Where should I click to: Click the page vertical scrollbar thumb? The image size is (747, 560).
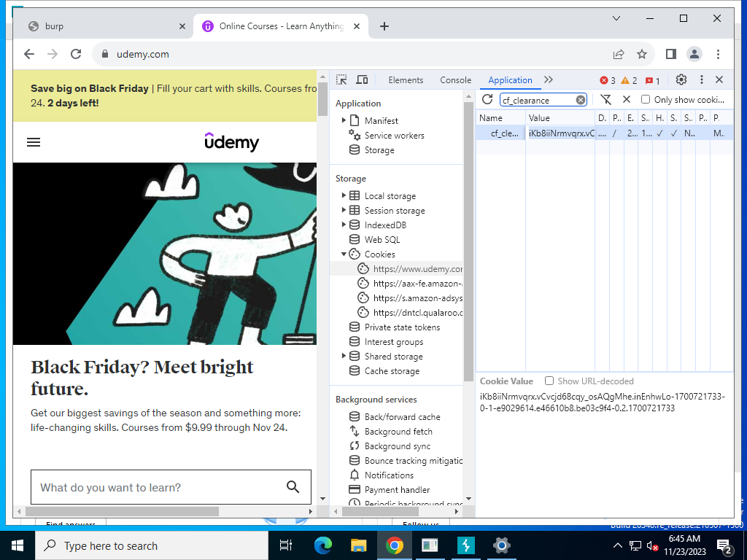tap(322, 99)
